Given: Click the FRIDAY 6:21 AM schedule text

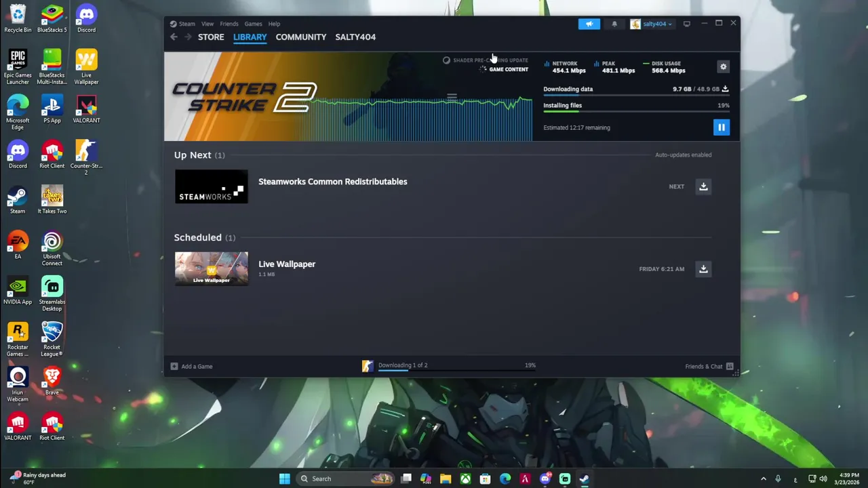Looking at the screenshot, I should pos(661,269).
